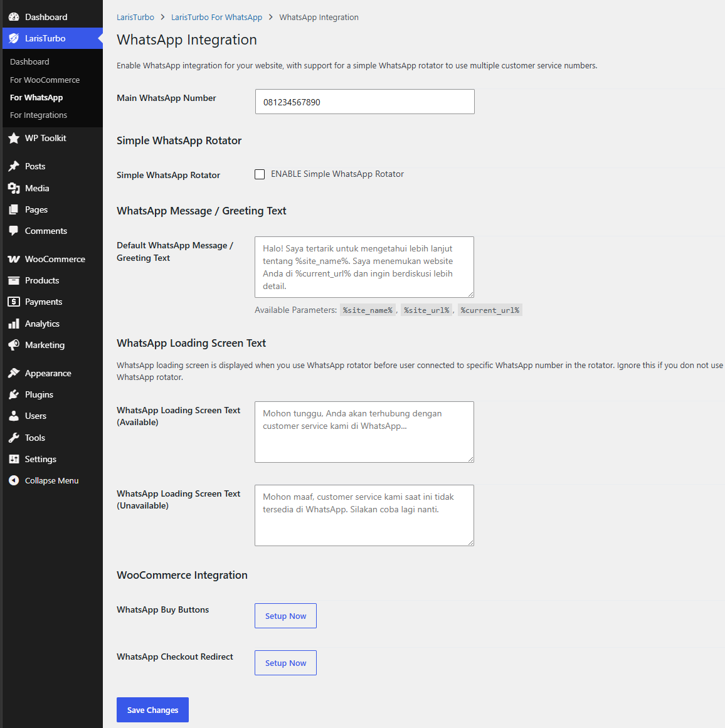The width and height of the screenshot is (725, 728).
Task: Click the WhatsApp Checkout Redirect label
Action: (174, 657)
